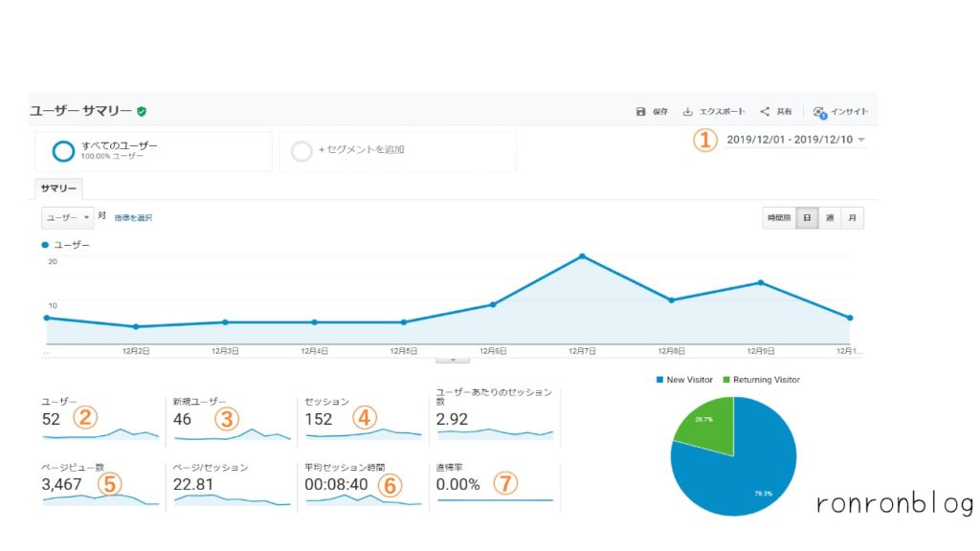The height and width of the screenshot is (551, 980).
Task: Click the 新規ユーザー 46 metric card
Action: pos(232,419)
